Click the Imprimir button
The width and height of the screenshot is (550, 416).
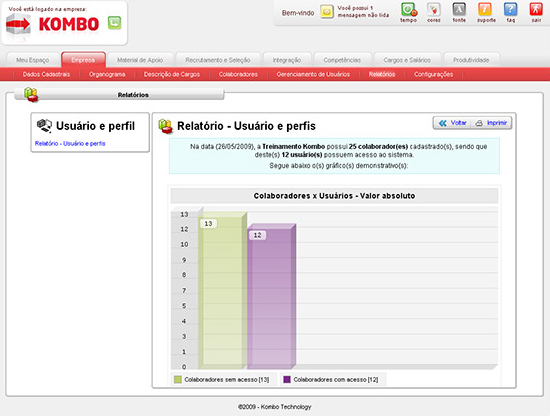491,123
